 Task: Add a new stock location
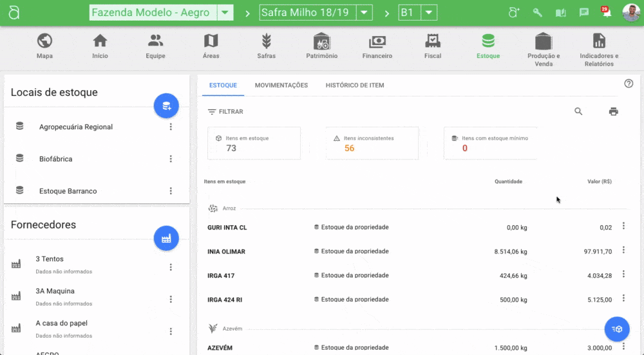coord(166,106)
